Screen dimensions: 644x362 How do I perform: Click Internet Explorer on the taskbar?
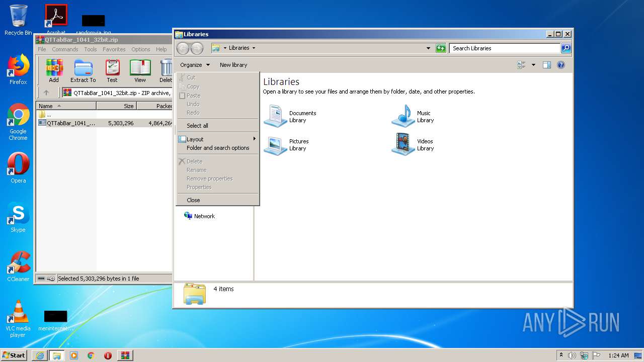pos(40,355)
